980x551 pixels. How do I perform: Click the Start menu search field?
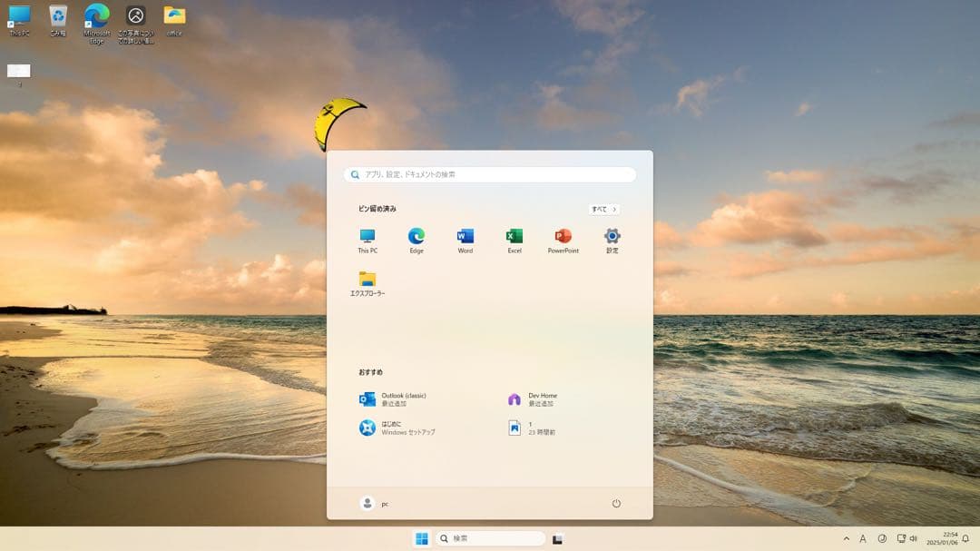tap(490, 173)
